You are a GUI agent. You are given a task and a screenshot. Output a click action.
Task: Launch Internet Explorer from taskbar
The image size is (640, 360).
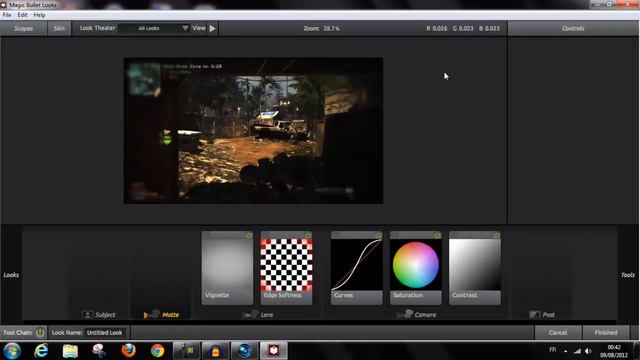point(41,351)
